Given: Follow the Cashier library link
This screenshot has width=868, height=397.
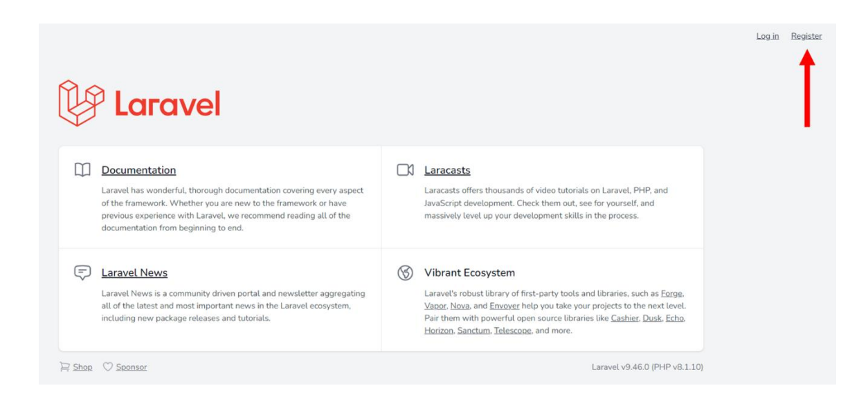Looking at the screenshot, I should (x=624, y=318).
